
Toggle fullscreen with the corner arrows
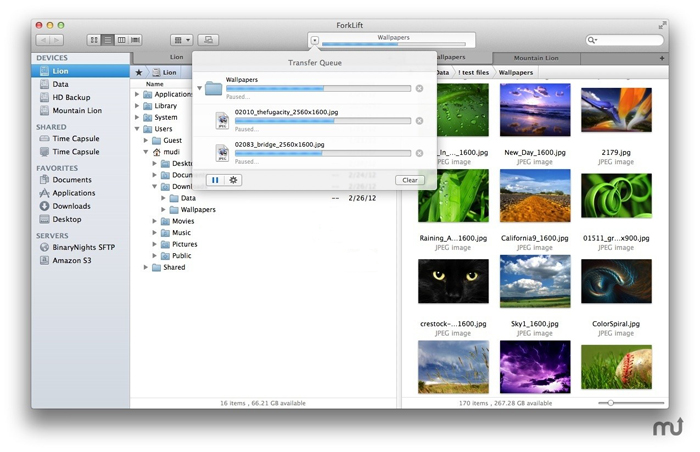(662, 25)
